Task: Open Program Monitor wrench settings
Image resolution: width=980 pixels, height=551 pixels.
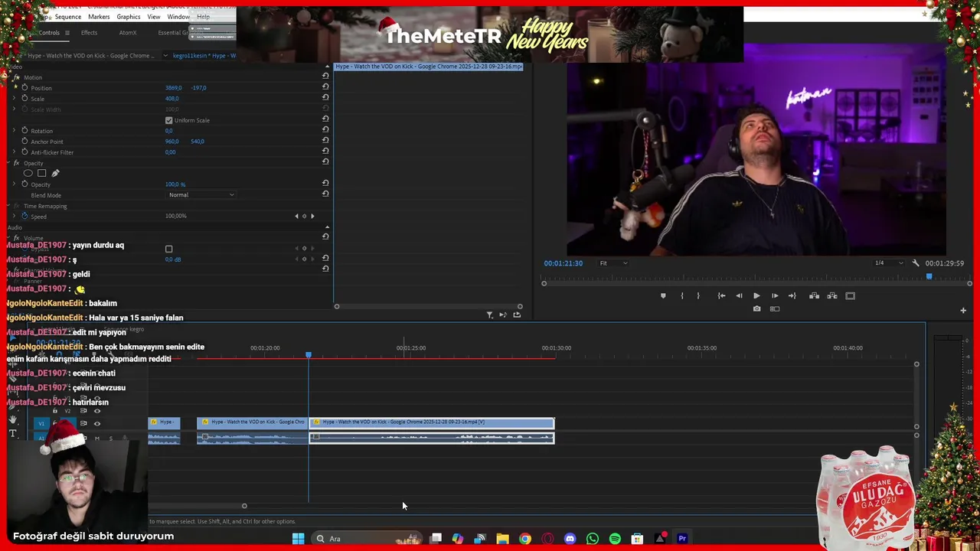Action: point(915,262)
